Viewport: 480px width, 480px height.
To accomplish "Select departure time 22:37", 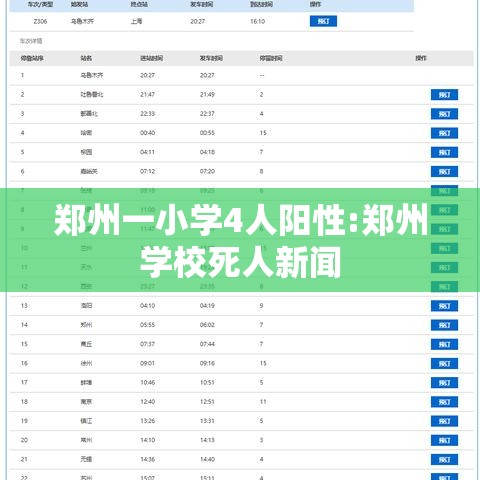I will (207, 114).
